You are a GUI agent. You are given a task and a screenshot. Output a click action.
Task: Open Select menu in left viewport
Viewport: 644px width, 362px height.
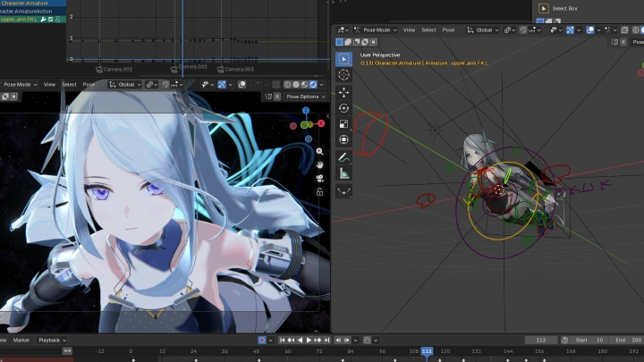pyautogui.click(x=69, y=85)
